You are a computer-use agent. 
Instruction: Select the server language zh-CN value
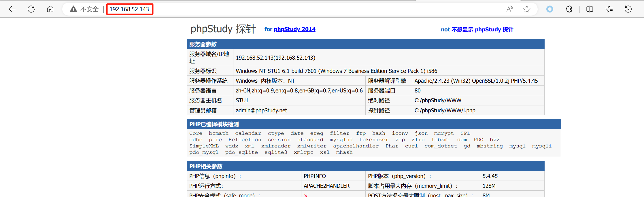pos(299,90)
